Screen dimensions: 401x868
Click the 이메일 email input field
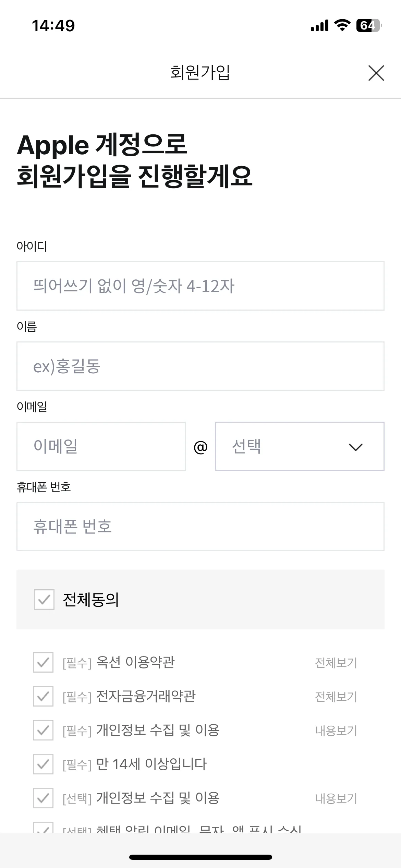(x=101, y=447)
